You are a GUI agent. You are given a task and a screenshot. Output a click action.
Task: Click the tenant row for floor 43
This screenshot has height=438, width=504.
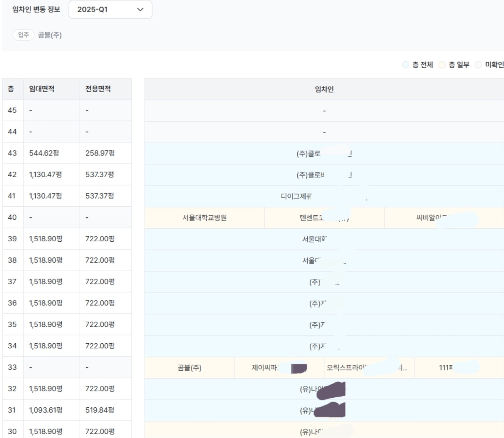click(x=324, y=154)
